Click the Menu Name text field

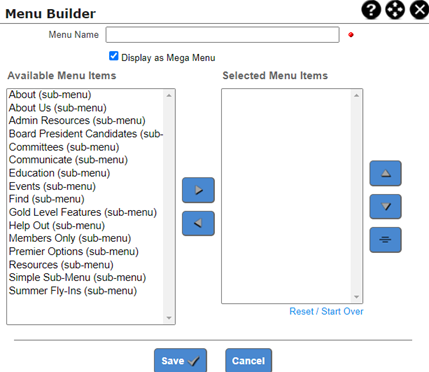click(223, 35)
